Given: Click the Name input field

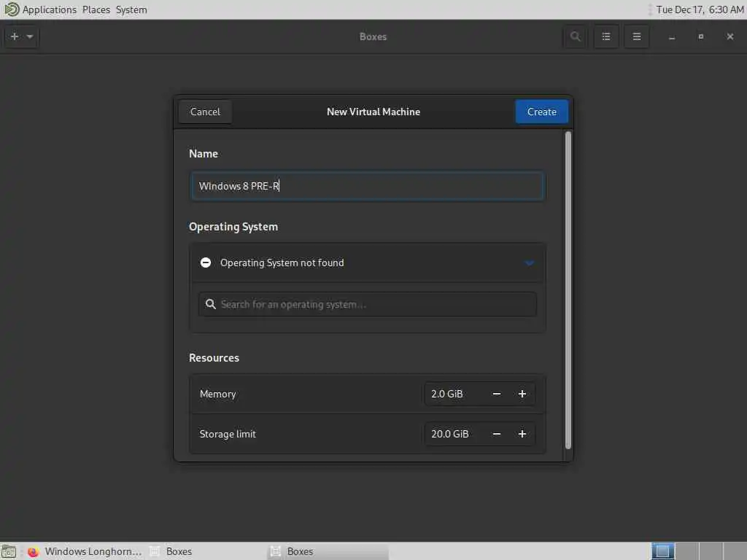Looking at the screenshot, I should click(367, 186).
